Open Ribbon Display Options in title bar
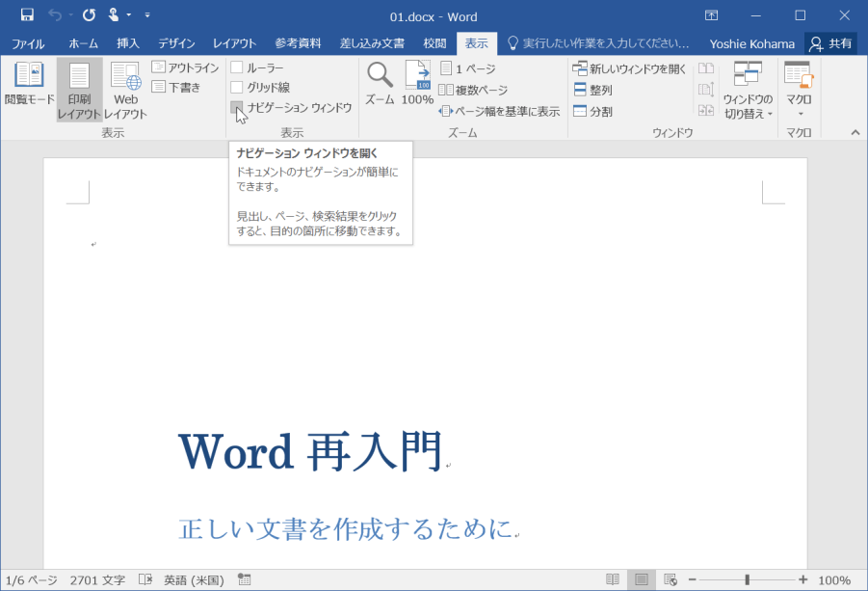The width and height of the screenshot is (868, 591). tap(711, 15)
